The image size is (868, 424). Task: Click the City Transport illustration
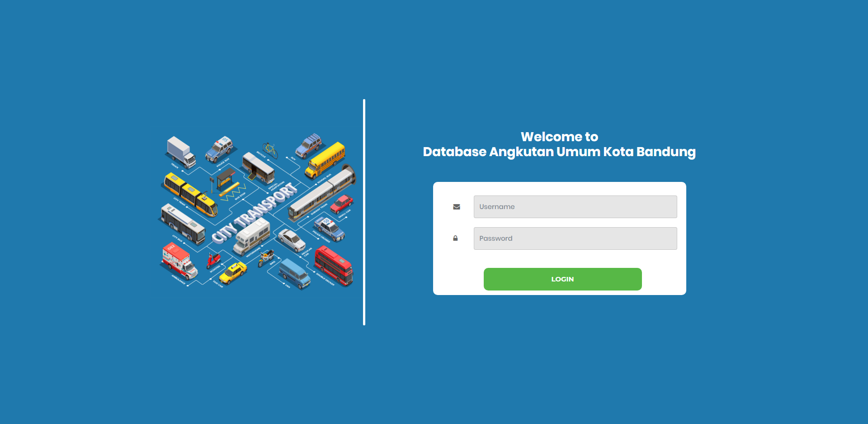[x=258, y=212]
